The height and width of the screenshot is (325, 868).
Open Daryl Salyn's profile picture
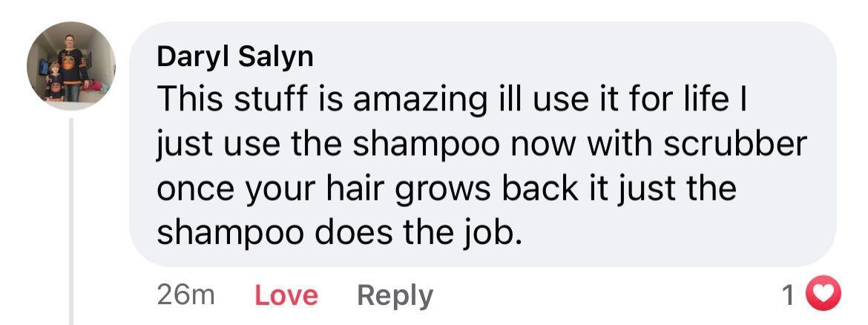pyautogui.click(x=71, y=65)
